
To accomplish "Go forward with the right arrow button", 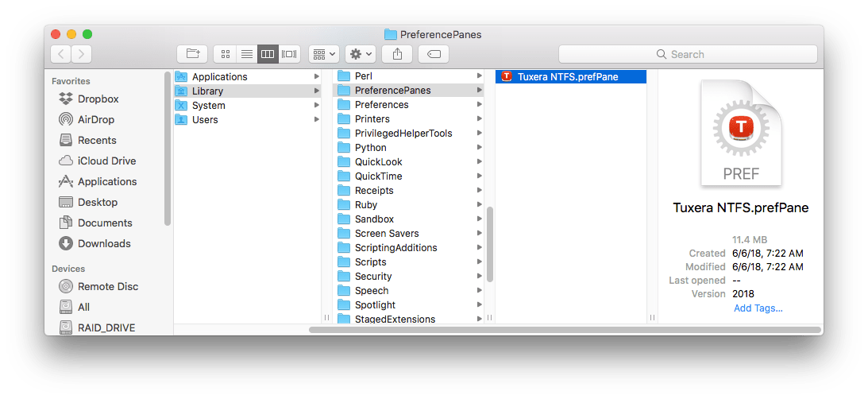I will [81, 54].
